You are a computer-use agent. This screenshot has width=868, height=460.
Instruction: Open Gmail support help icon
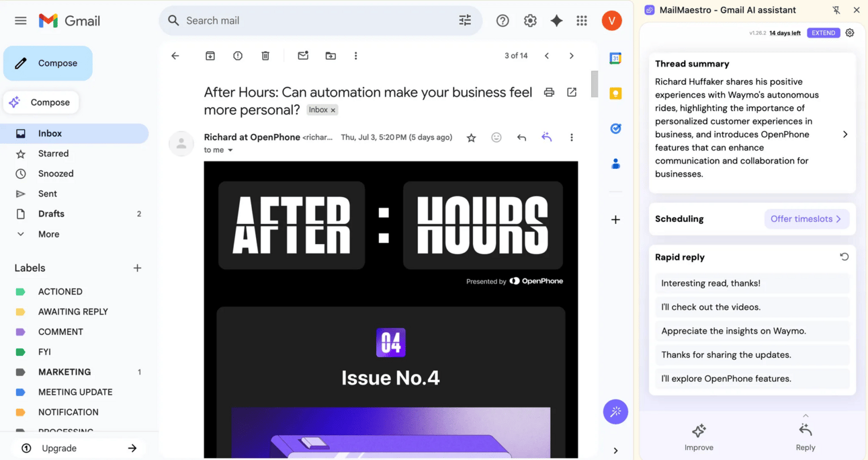click(503, 21)
